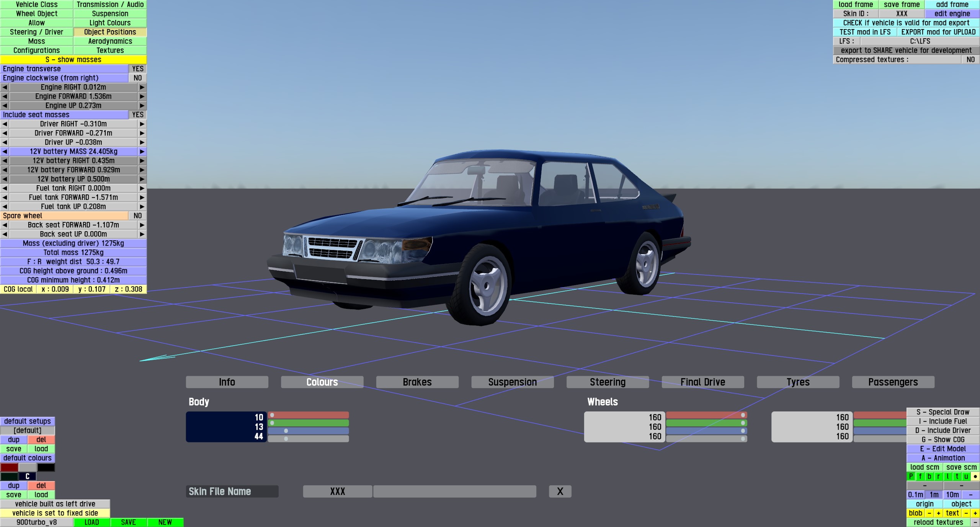Viewport: 980px width, 527px height.
Task: Select the 'P' perspective view button
Action: [911, 476]
